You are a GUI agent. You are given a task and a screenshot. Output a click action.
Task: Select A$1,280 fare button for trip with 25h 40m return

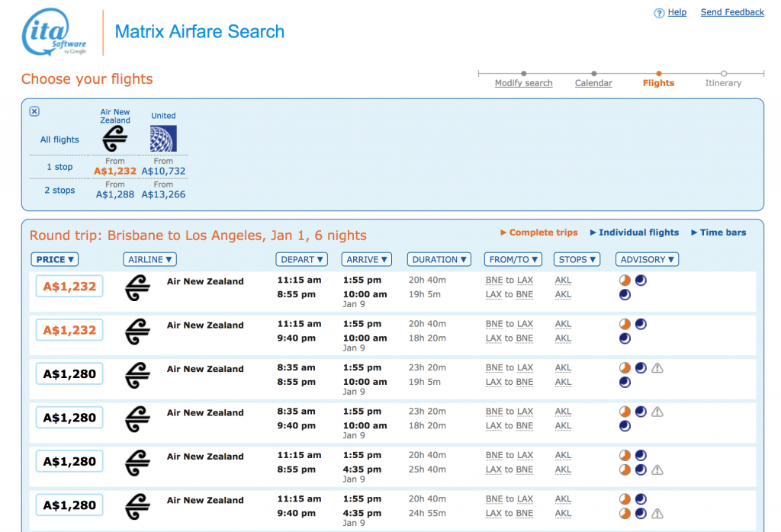pyautogui.click(x=69, y=461)
